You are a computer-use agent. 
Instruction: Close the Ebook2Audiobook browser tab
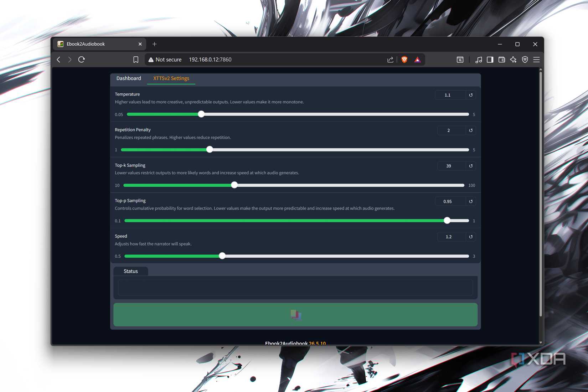pyautogui.click(x=140, y=44)
